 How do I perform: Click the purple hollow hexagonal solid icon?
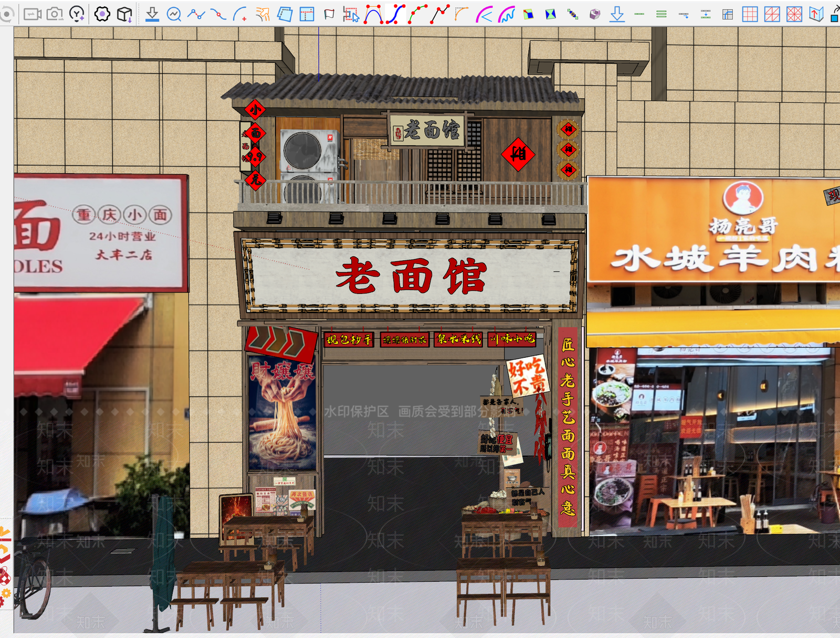[595, 14]
